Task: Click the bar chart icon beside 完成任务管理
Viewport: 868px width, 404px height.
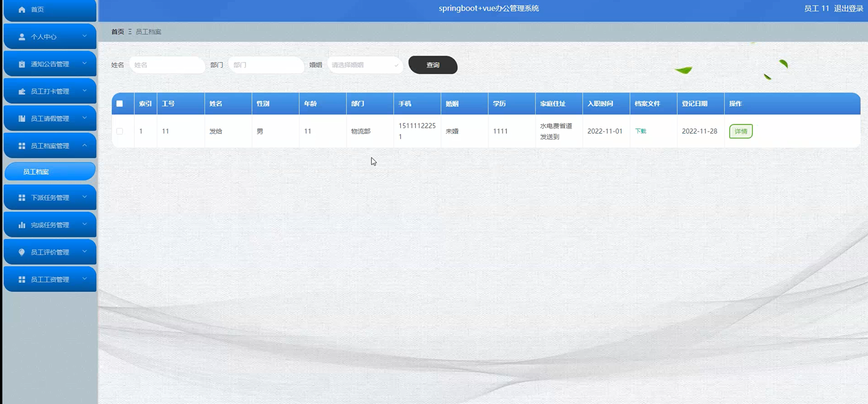Action: tap(22, 225)
